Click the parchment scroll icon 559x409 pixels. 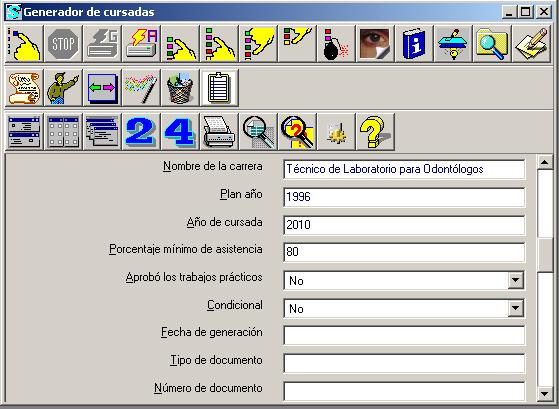(24, 88)
